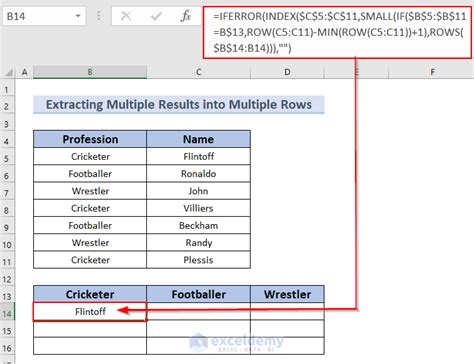Select column B header
Viewport: 474px width, 364px height.
pos(90,72)
